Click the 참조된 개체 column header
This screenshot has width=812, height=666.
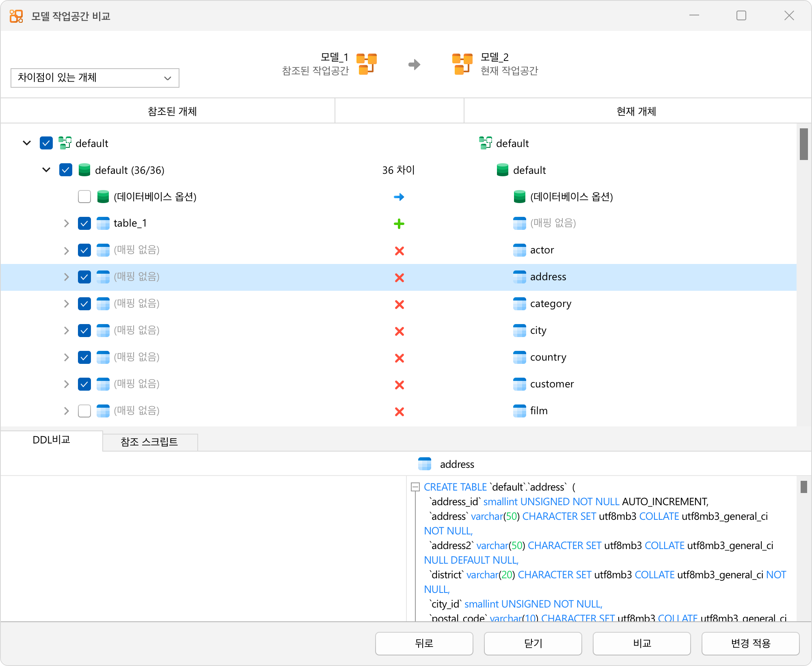coord(168,110)
